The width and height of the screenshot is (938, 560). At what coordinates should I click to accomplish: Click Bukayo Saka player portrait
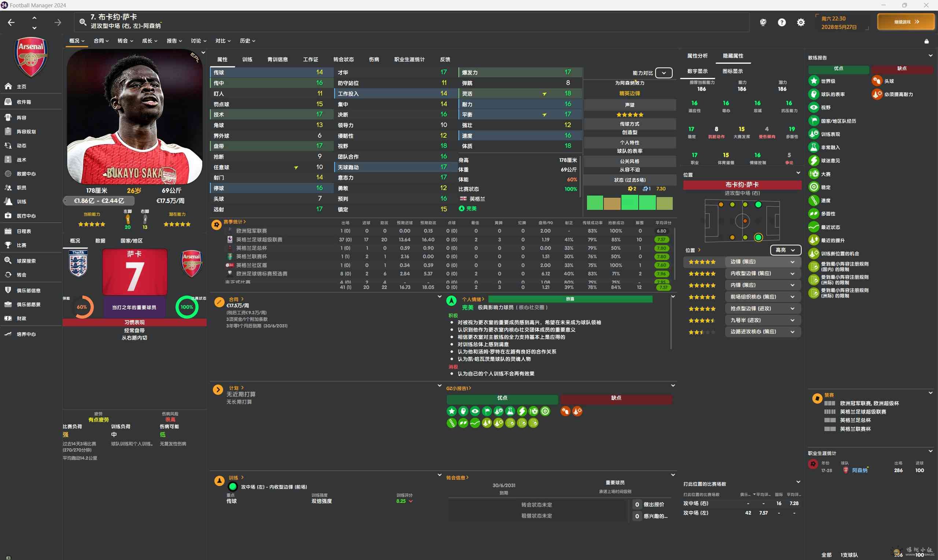point(135,117)
